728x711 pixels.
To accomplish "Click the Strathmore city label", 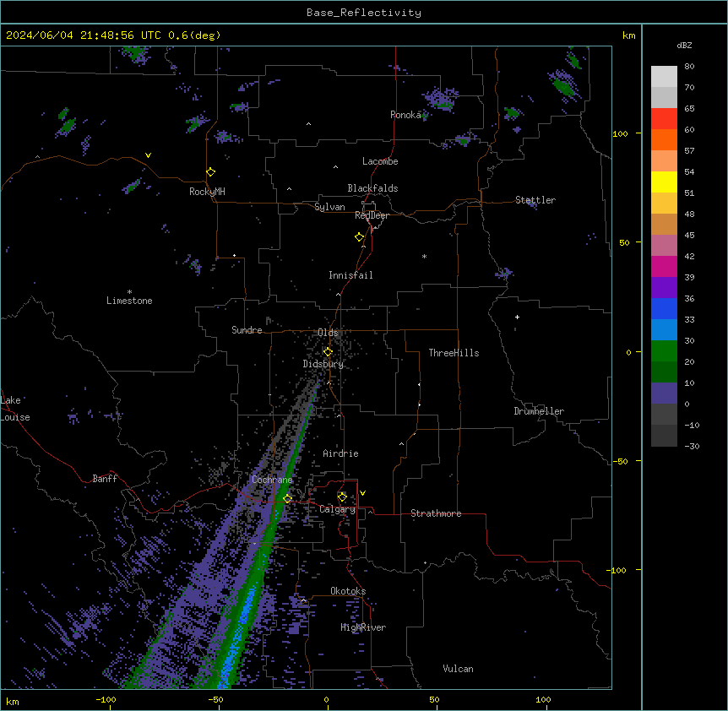I will (436, 513).
